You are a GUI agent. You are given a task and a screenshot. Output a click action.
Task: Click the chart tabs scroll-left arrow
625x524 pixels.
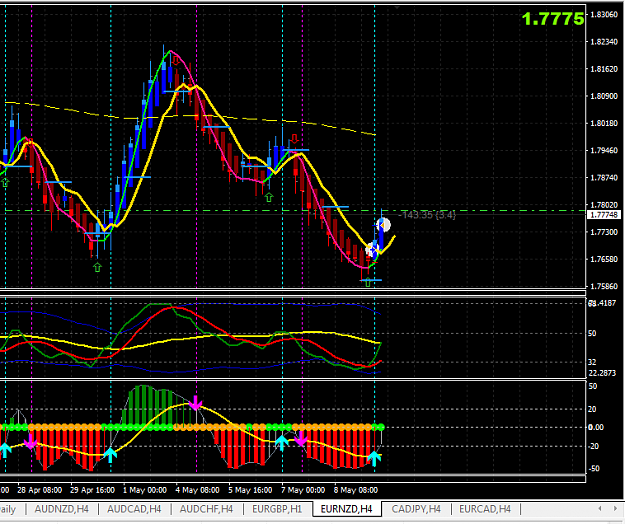(x=600, y=508)
